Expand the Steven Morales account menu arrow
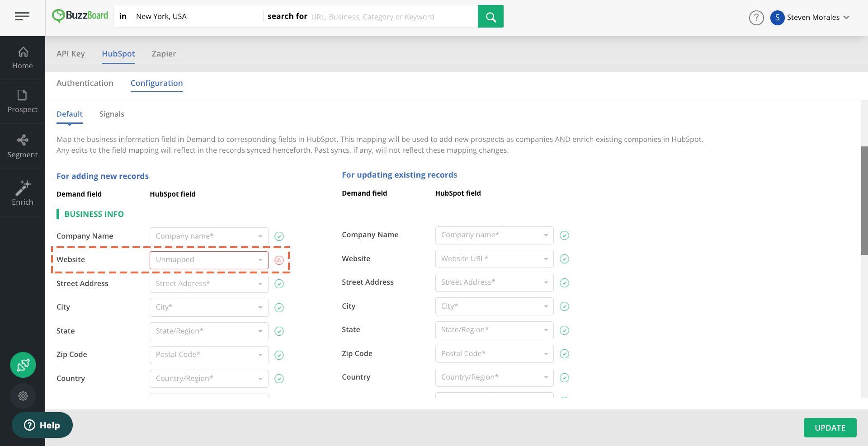This screenshot has width=868, height=446. (846, 18)
